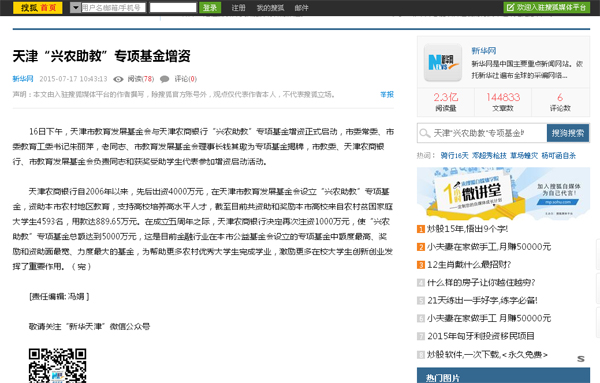This screenshot has width=600, height=383.
Task: Click the comment bubble icon beside 评论
Action: point(165,79)
